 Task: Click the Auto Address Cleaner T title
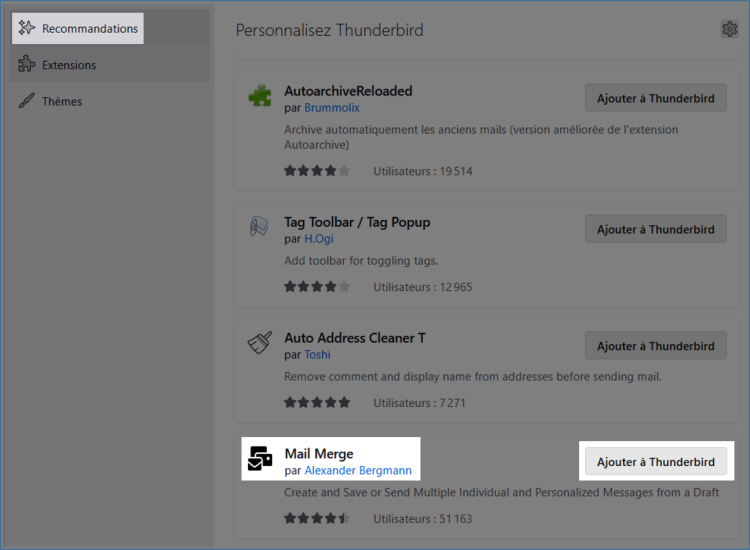click(x=354, y=338)
